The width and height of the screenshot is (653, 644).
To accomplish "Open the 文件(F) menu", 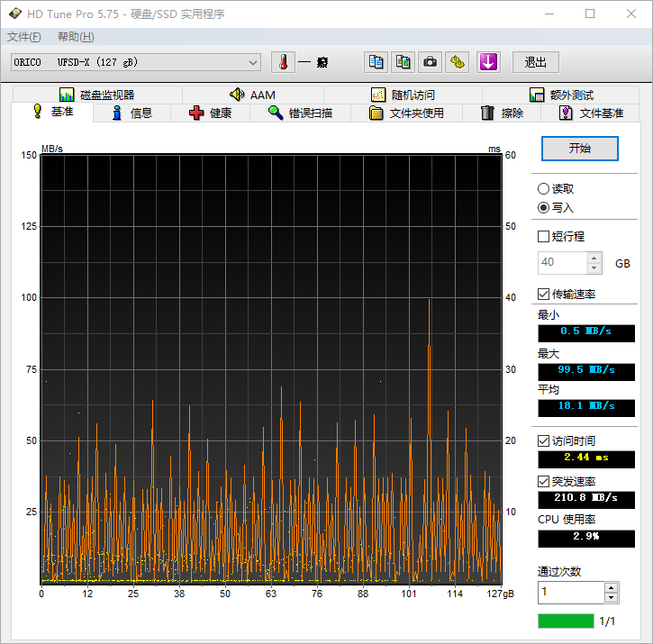I will 24,37.
